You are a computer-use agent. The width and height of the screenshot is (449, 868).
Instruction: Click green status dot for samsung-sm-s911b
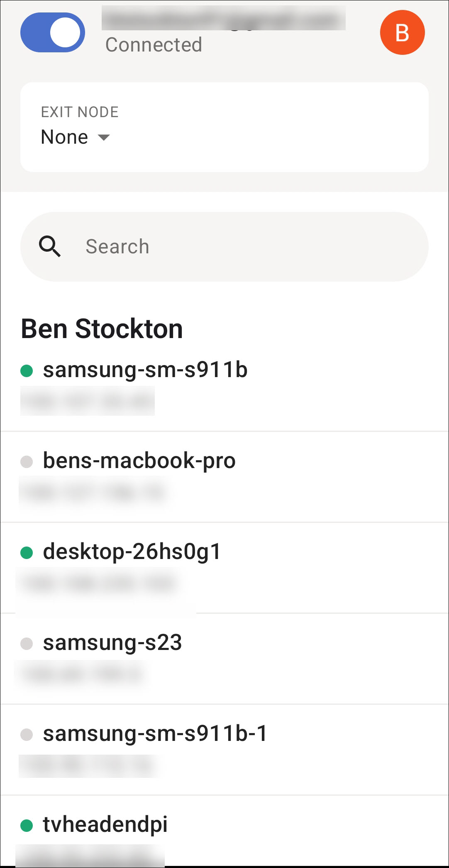point(27,370)
